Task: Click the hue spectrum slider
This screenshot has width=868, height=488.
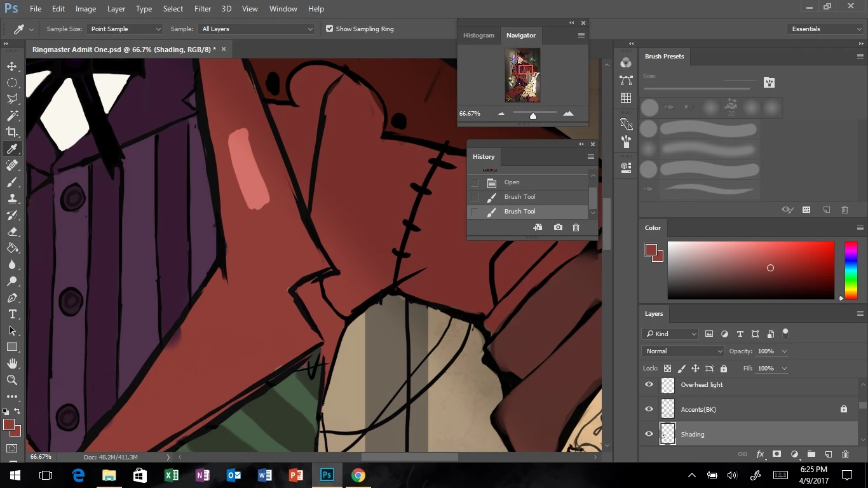Action: [x=850, y=269]
